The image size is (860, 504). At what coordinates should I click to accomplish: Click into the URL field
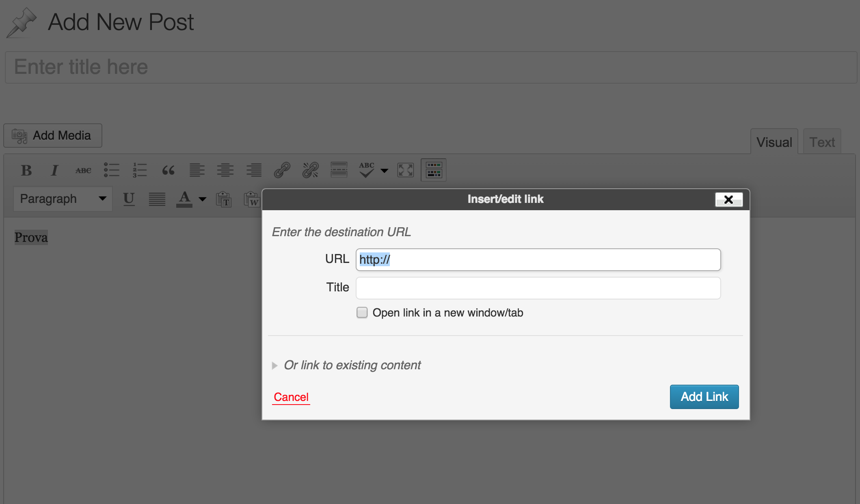pos(538,260)
